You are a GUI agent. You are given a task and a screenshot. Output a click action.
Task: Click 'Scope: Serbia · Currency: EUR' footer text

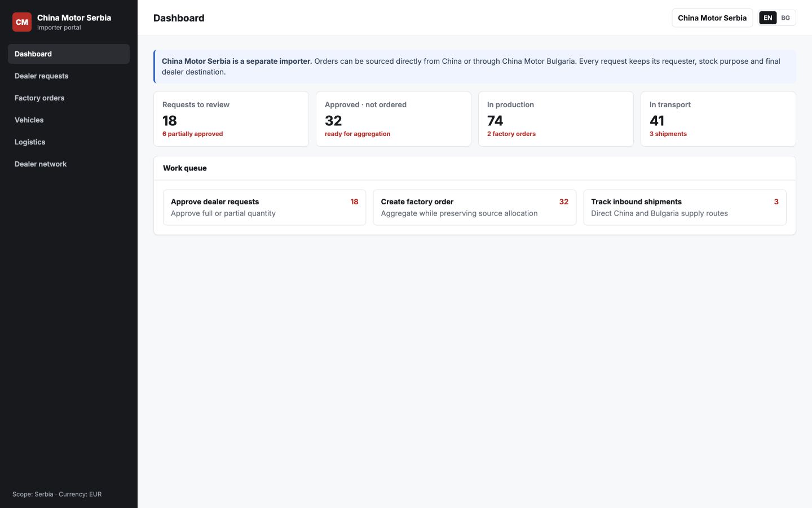[57, 494]
